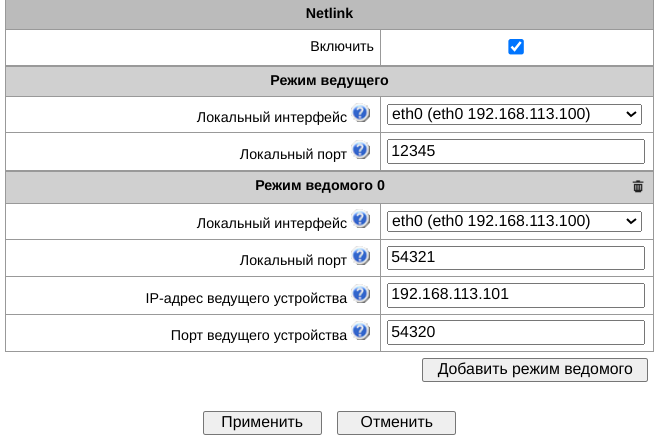This screenshot has width=661, height=440.
Task: Focus local port field containing 54321
Action: pyautogui.click(x=516, y=258)
